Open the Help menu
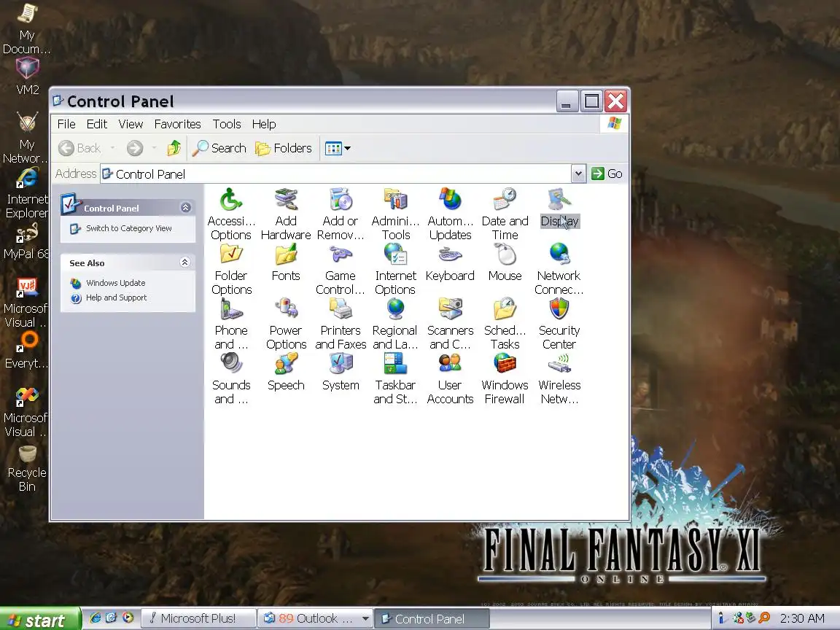Viewport: 840px width, 630px height. coord(264,124)
